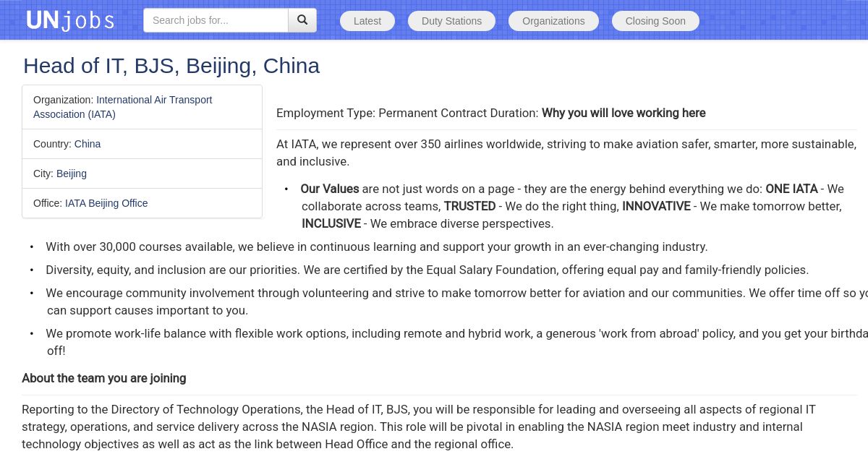Visit the IATA Beijing Office link
This screenshot has width=868, height=454.
pos(106,203)
